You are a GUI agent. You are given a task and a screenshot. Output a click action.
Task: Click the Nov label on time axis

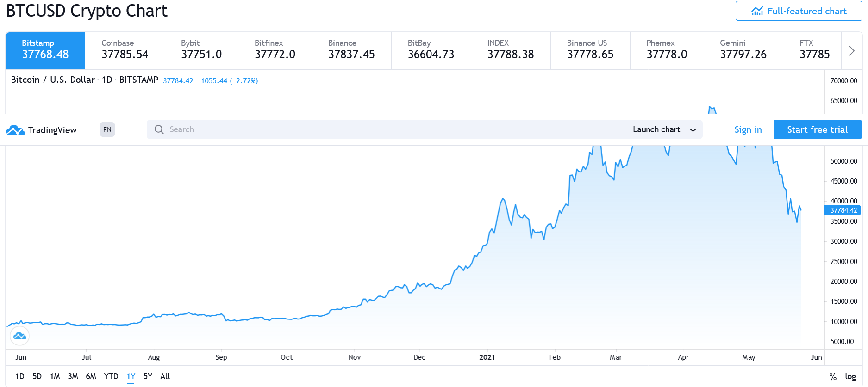click(355, 357)
